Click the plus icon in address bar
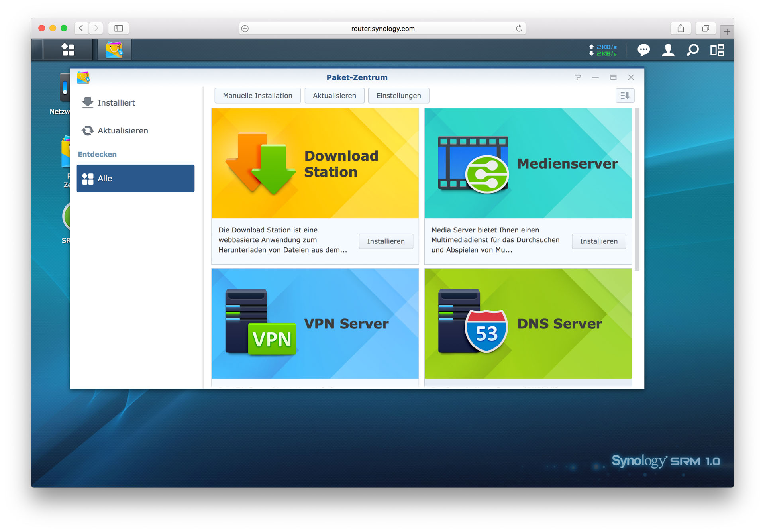Image resolution: width=765 pixels, height=532 pixels. pos(245,29)
